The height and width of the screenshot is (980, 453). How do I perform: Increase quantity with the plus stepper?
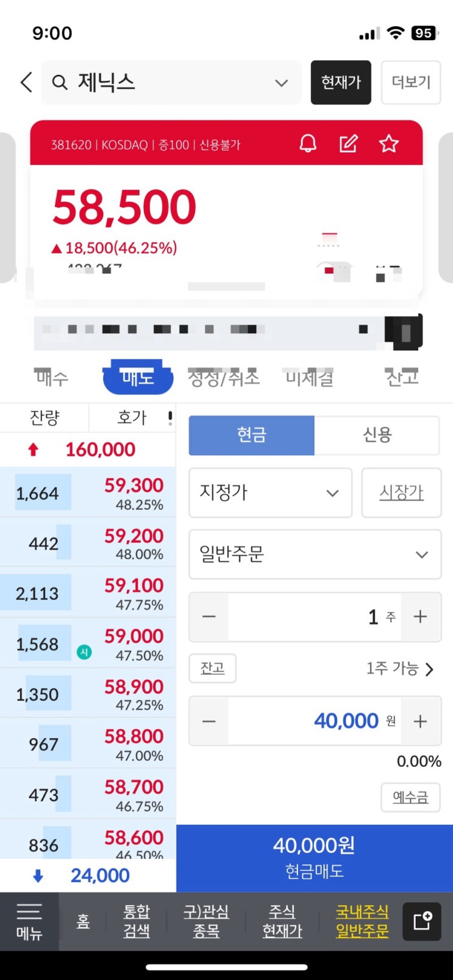click(x=420, y=616)
